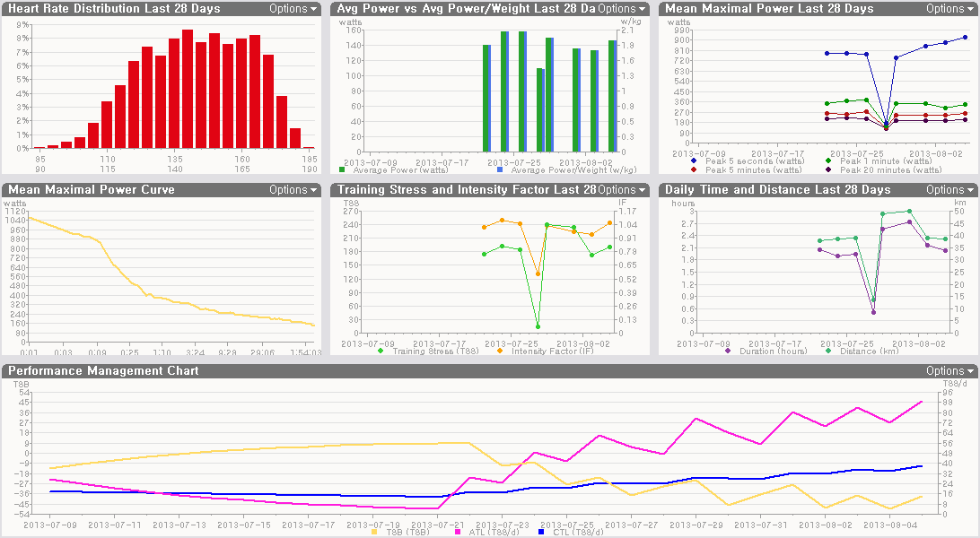Click the 'Intensity Factor (IF)' legend label
The image size is (980, 538).
tap(553, 351)
